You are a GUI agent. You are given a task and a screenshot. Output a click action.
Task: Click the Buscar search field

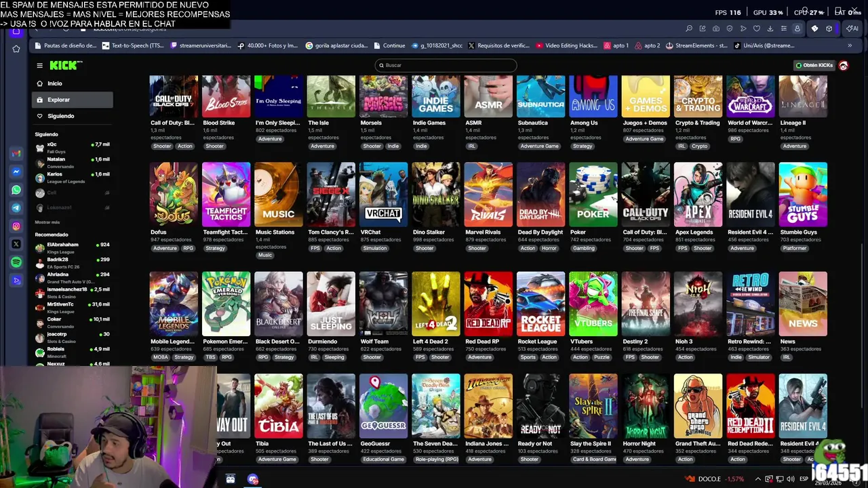click(446, 65)
